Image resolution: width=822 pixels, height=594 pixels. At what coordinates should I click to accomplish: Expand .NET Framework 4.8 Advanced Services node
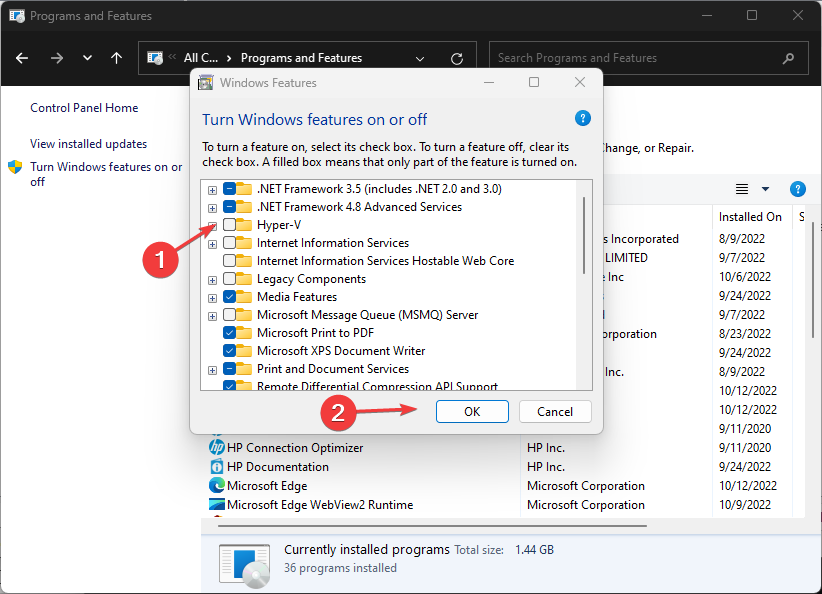212,208
